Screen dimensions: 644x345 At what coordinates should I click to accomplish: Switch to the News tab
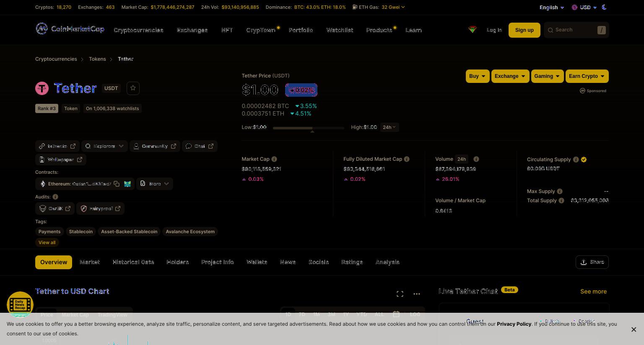288,262
